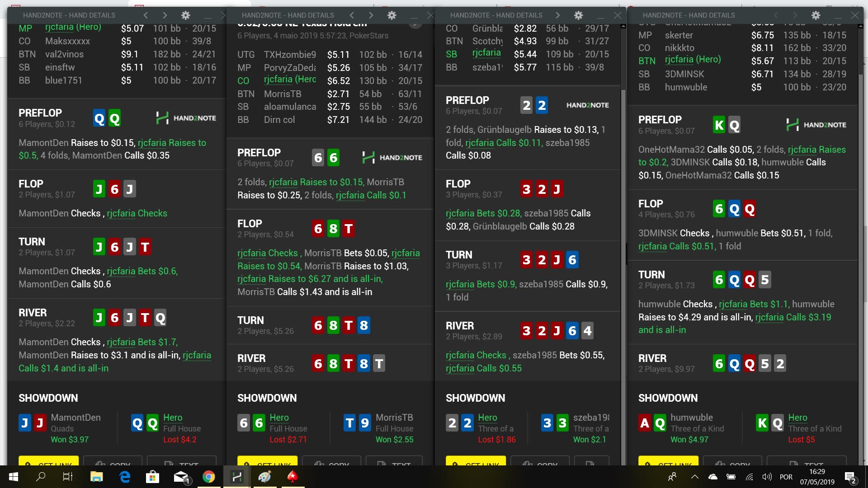Open PokerStars from taskbar
The width and height of the screenshot is (868, 488).
coord(292,477)
